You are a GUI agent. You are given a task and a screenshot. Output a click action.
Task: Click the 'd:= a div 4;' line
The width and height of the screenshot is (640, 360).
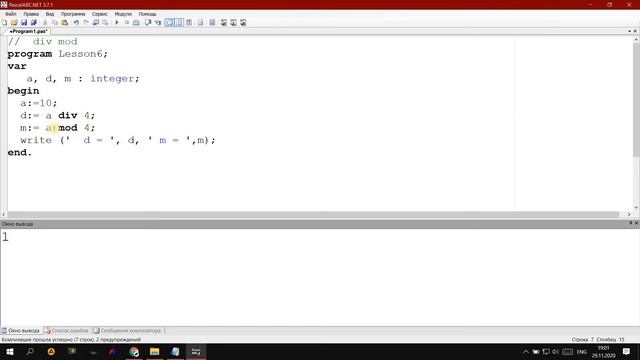[x=58, y=116]
